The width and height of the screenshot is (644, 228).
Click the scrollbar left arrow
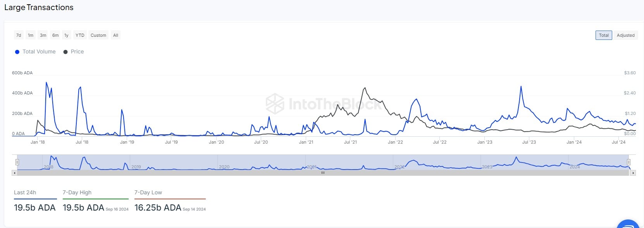[x=14, y=173]
